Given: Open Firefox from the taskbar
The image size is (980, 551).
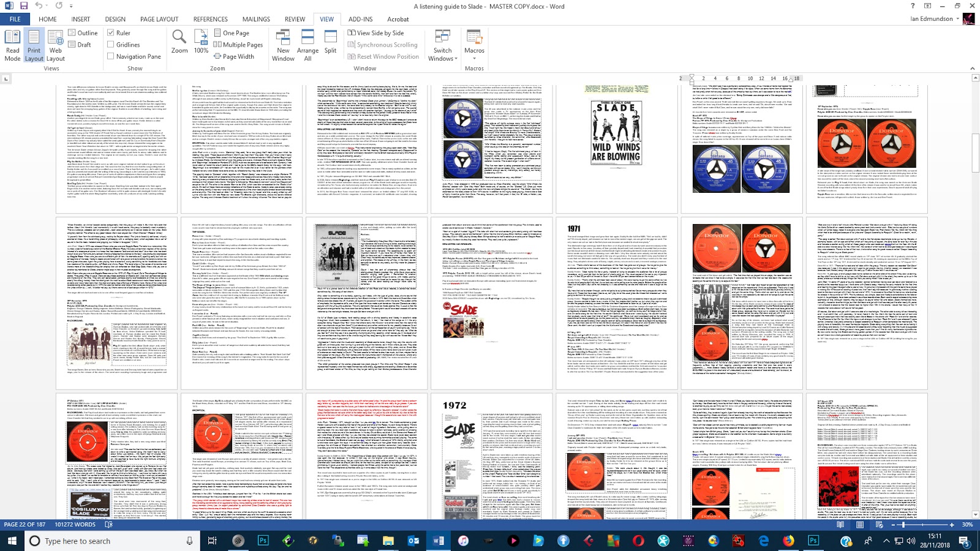Looking at the screenshot, I should tap(788, 541).
